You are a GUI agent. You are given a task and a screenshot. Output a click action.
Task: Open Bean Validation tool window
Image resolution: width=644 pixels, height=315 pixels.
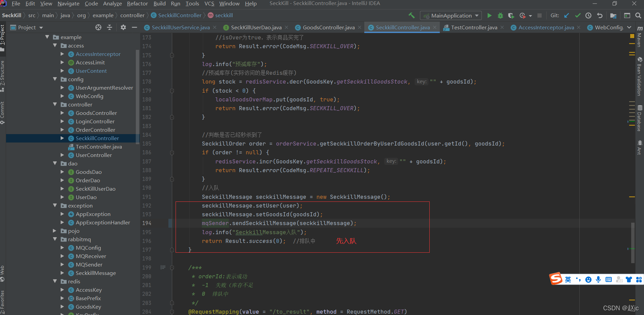tap(639, 76)
